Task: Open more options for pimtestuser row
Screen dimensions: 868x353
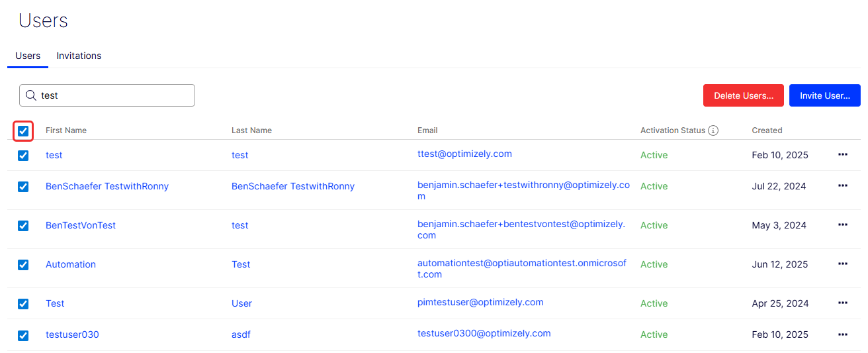Action: pyautogui.click(x=842, y=303)
